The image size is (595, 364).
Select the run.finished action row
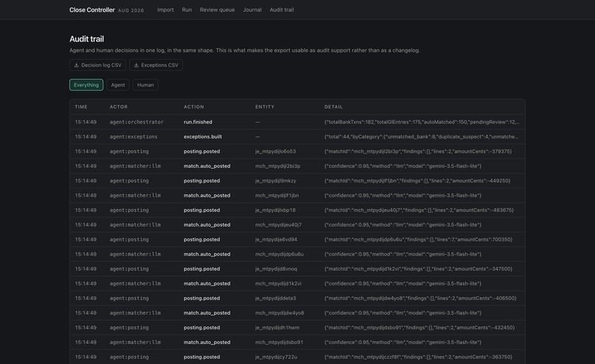click(x=297, y=123)
